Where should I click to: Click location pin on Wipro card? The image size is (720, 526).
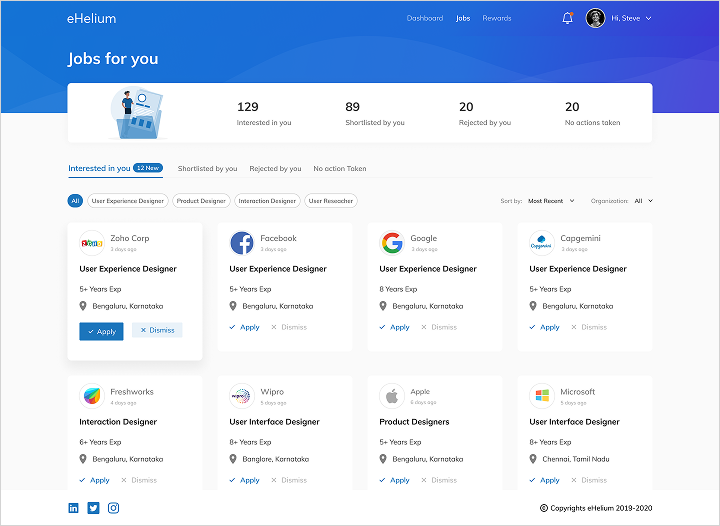point(233,459)
